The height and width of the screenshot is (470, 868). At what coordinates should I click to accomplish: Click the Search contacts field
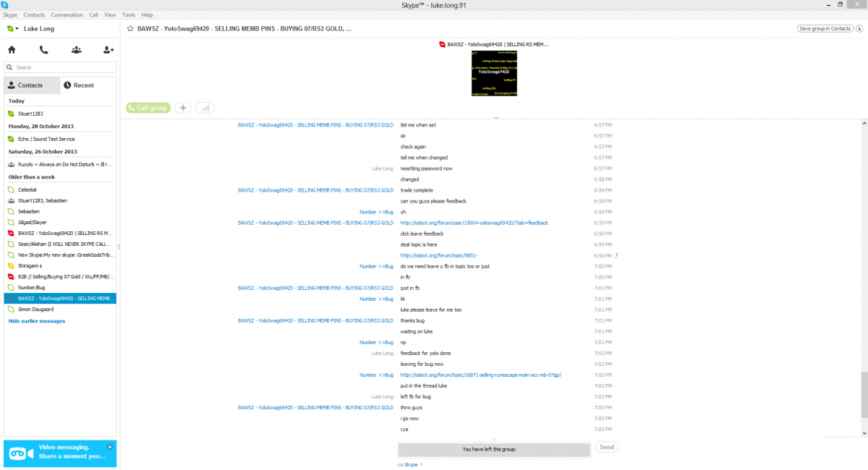pyautogui.click(x=61, y=67)
